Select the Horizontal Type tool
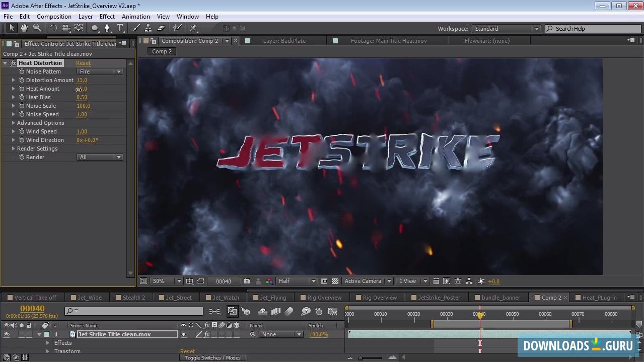This screenshot has width=644, height=362. click(x=120, y=28)
